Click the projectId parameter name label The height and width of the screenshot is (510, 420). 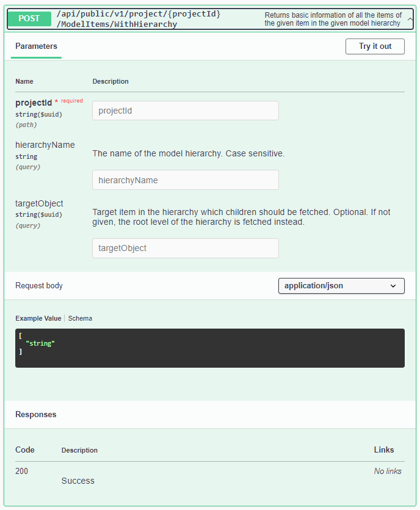(34, 103)
